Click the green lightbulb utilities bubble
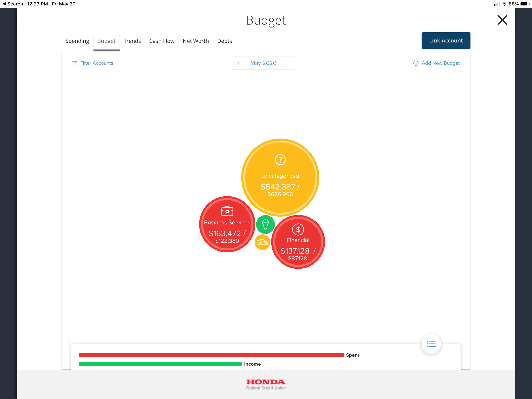This screenshot has width=532, height=399. click(x=265, y=224)
